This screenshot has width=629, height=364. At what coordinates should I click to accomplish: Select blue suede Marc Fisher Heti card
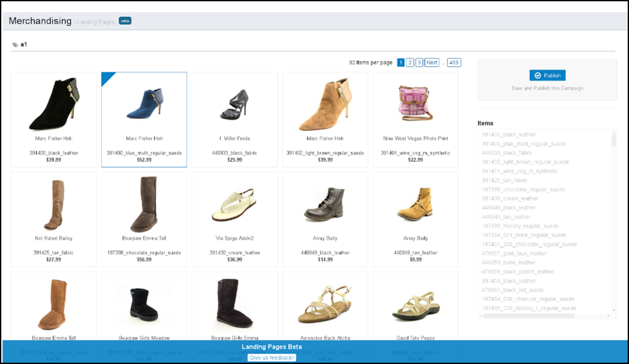tap(144, 119)
